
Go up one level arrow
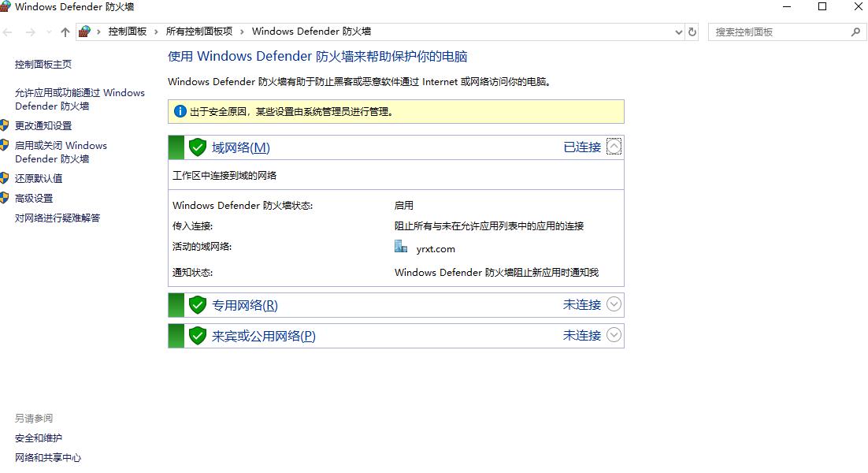65,32
